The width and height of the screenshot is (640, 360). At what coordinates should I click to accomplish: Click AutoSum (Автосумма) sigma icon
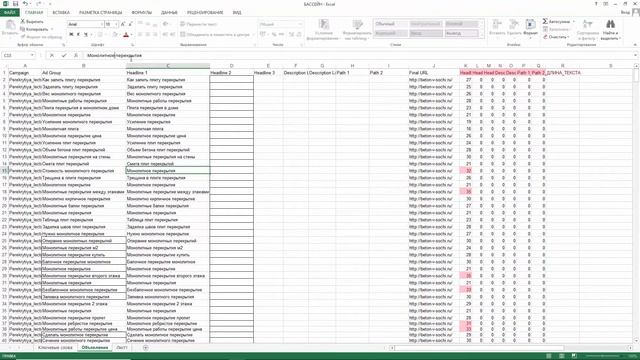(x=545, y=21)
